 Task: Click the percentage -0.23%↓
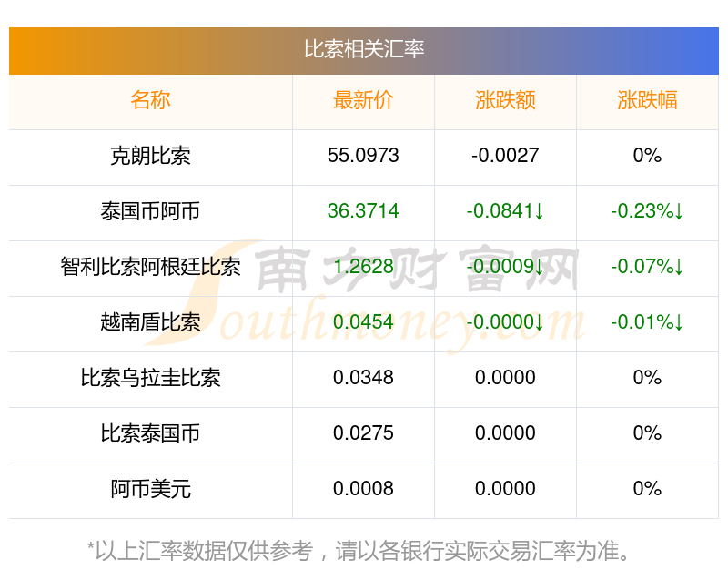[x=647, y=211]
